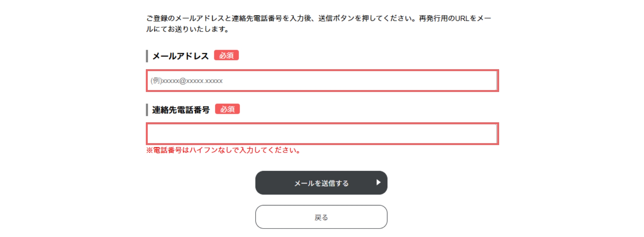
Task: Click the 必須 badge beside メールアドレス
Action: (x=226, y=55)
